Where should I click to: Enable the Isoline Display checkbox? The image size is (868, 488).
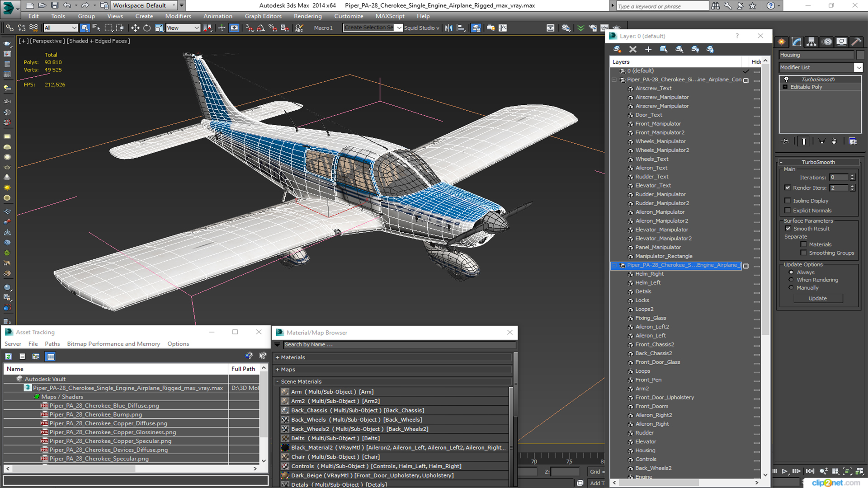[788, 201]
